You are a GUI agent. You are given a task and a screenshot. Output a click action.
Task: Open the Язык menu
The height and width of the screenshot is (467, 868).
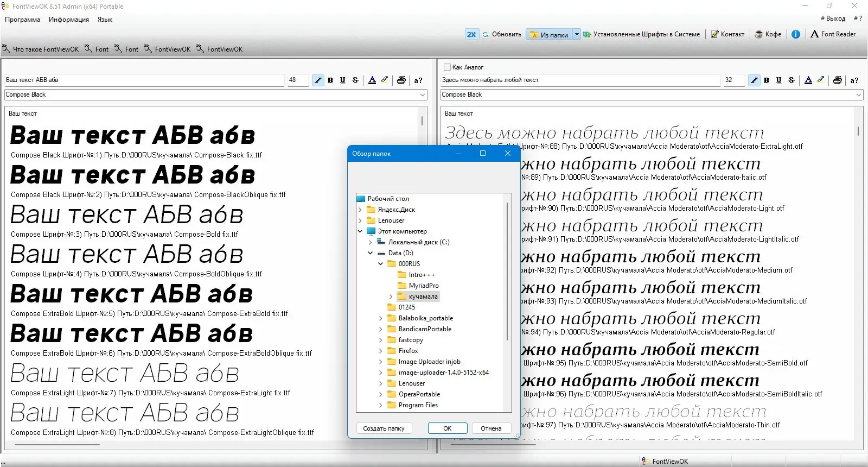[105, 20]
